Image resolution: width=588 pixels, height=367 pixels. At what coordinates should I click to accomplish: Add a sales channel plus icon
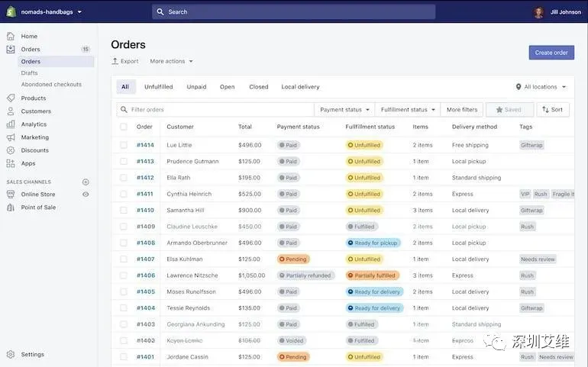(x=86, y=182)
